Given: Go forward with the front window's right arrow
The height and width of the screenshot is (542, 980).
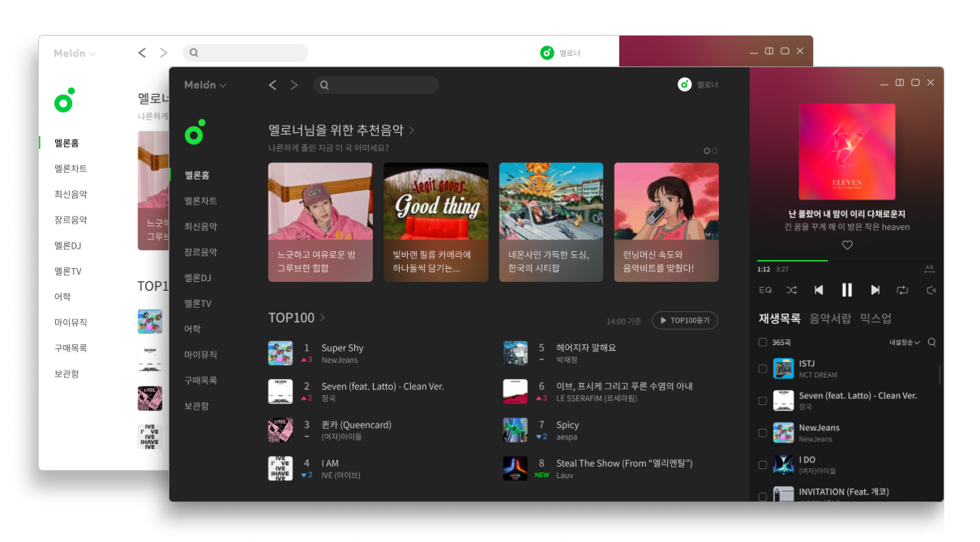Looking at the screenshot, I should pos(294,85).
